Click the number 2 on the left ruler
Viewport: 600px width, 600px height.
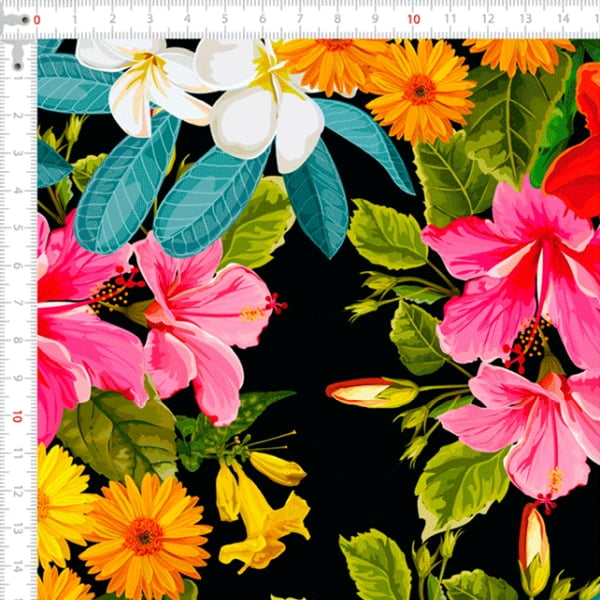tap(18, 116)
